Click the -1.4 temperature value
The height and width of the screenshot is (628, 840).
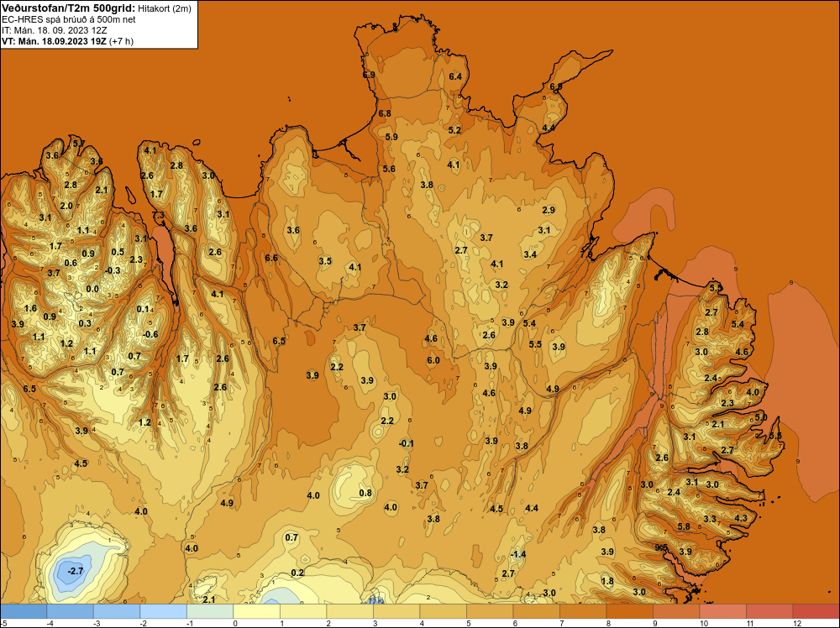pyautogui.click(x=518, y=554)
